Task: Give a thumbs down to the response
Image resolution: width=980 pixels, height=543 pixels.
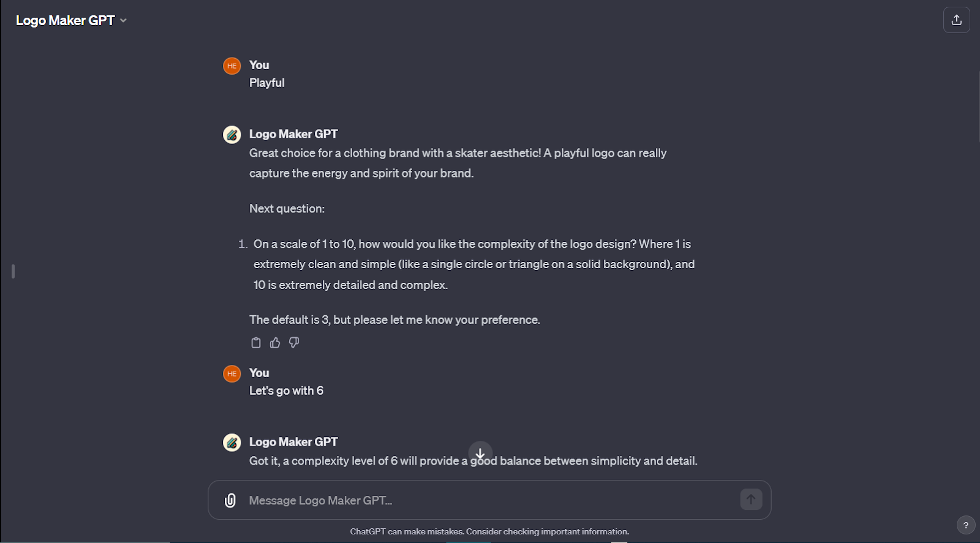Action: (293, 342)
